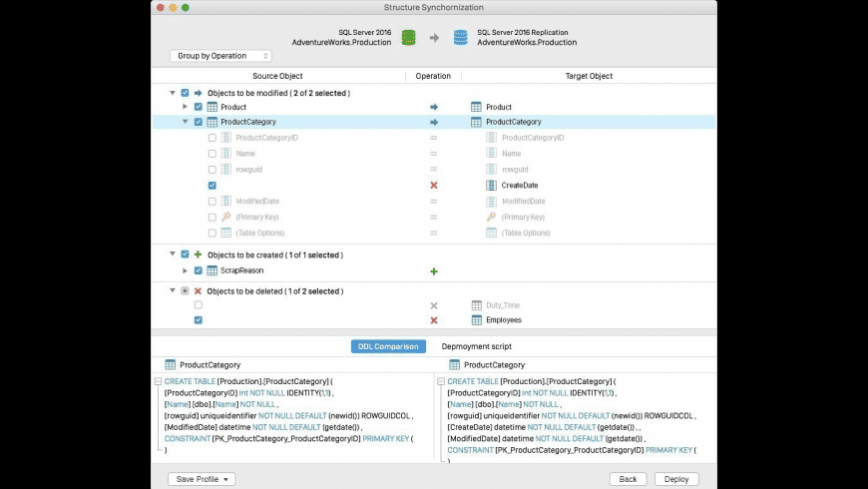Click the Product source table icon
The image size is (868, 489).
[213, 107]
